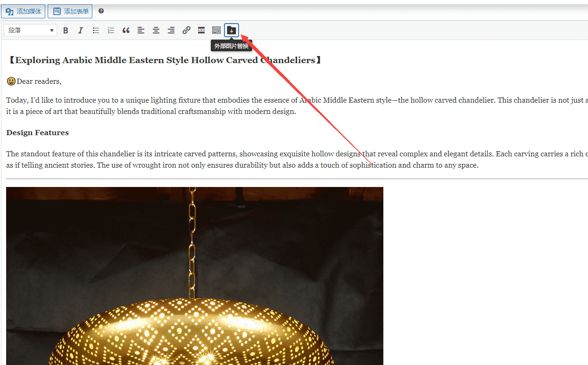Open the help question mark icon
Viewport: 588px width, 365px height.
coord(101,11)
